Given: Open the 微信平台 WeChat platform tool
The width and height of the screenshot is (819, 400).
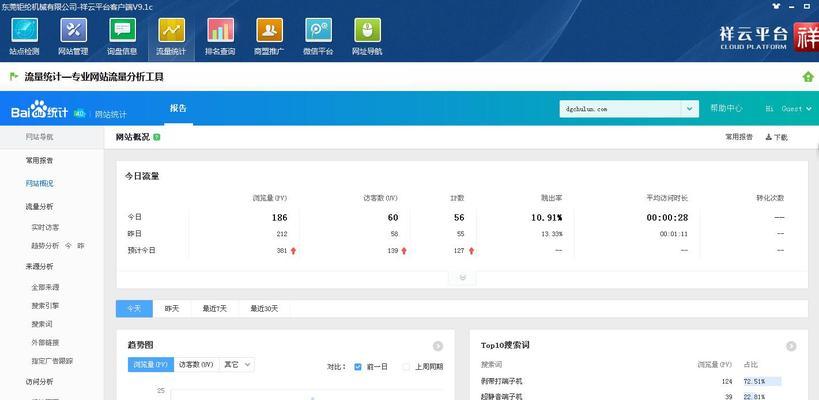Looking at the screenshot, I should [318, 37].
